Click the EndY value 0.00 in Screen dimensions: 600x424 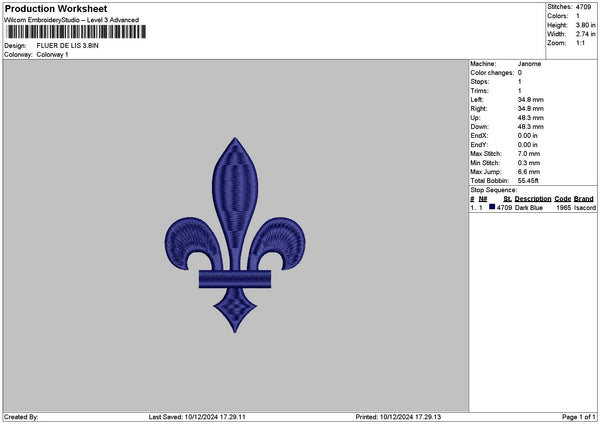coord(528,145)
